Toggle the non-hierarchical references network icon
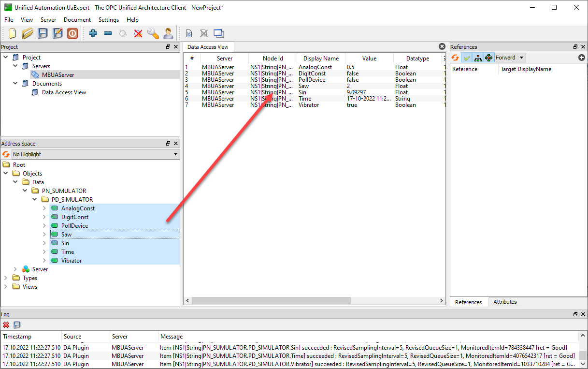 489,58
